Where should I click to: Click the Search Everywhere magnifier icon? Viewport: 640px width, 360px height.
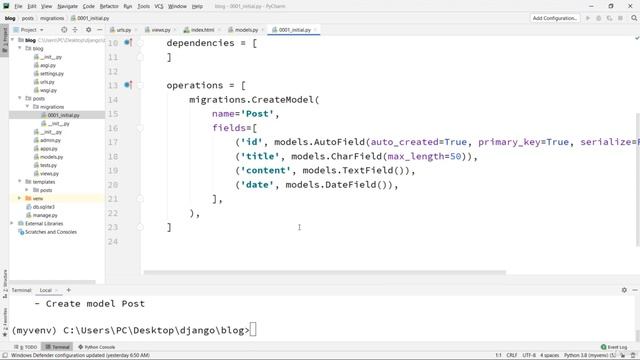click(x=634, y=18)
